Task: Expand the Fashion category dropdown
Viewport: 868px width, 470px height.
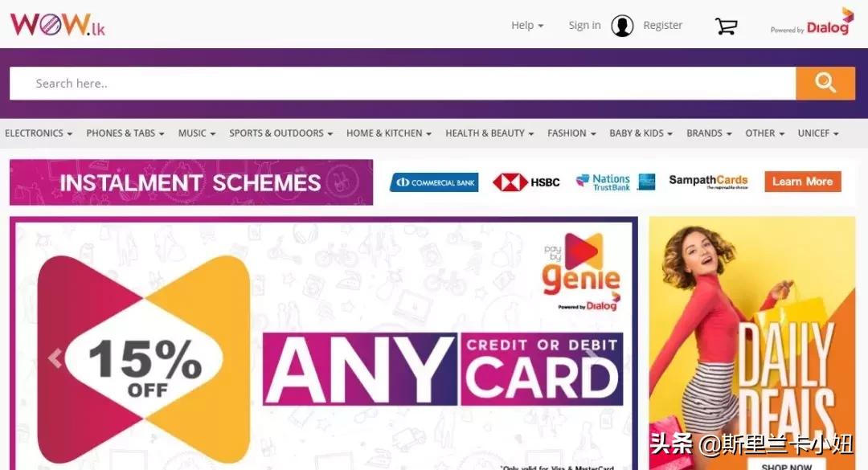Action: tap(571, 133)
